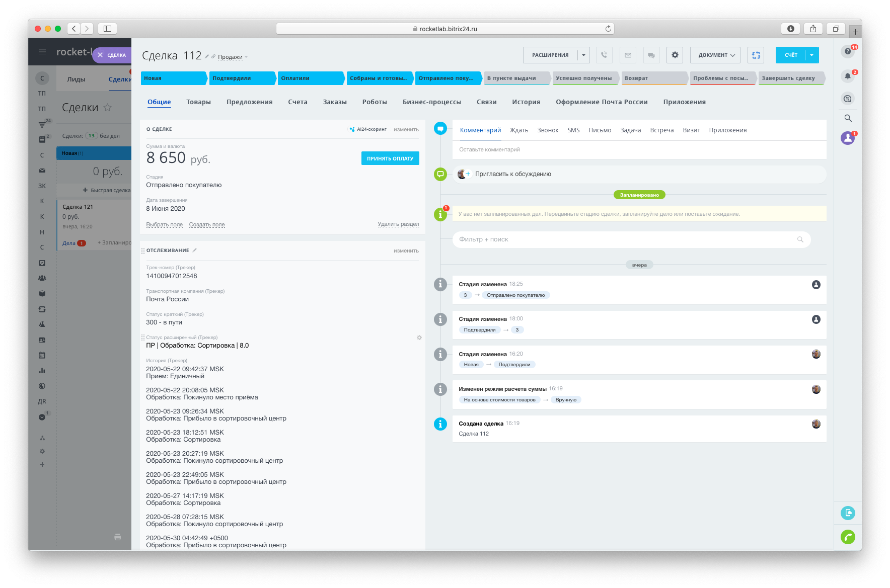The height and width of the screenshot is (588, 890).
Task: Switch to the Товары tab
Action: tap(198, 102)
